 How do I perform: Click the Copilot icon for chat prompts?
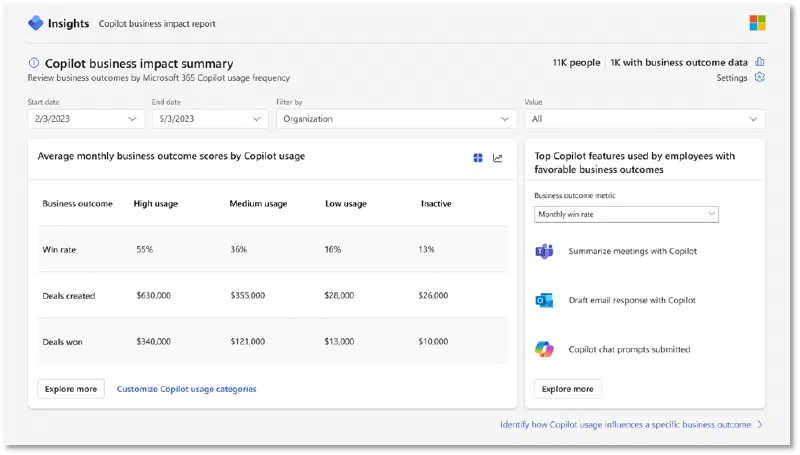pos(544,349)
